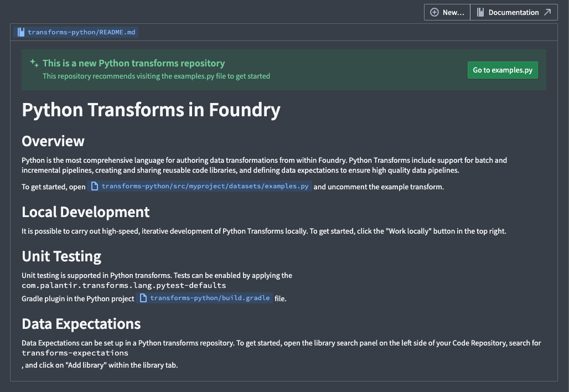
Task: Click the file icon beside examples.py path
Action: coord(94,186)
